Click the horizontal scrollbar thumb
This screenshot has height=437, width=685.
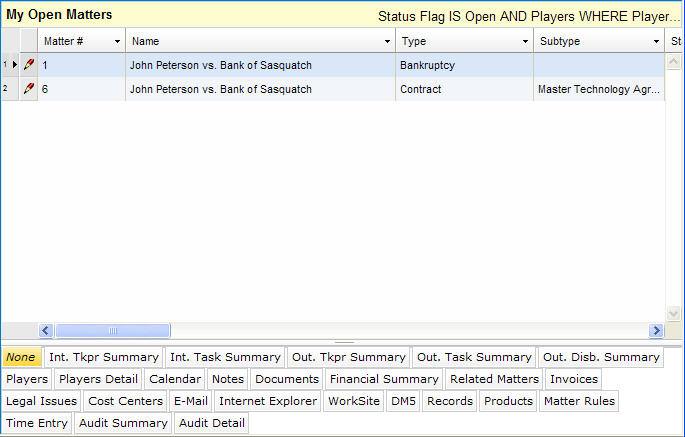pos(113,331)
